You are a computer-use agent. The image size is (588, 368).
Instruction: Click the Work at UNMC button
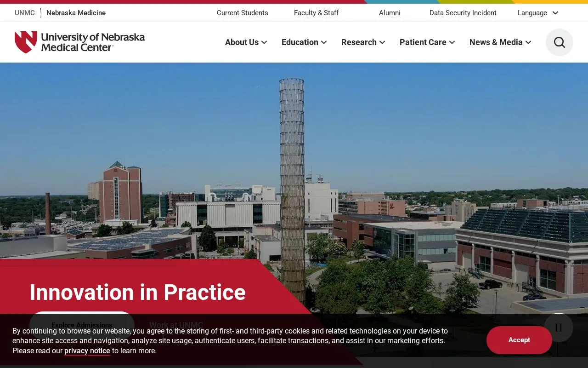(x=176, y=325)
